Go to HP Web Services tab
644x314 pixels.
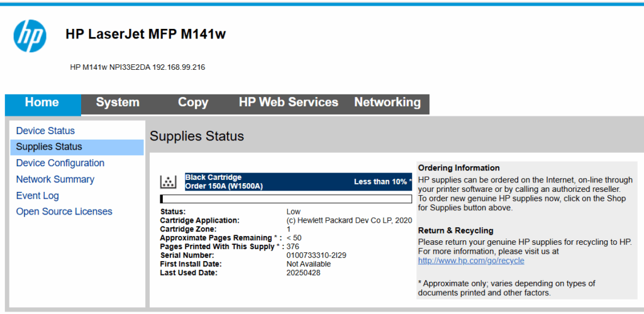(289, 103)
